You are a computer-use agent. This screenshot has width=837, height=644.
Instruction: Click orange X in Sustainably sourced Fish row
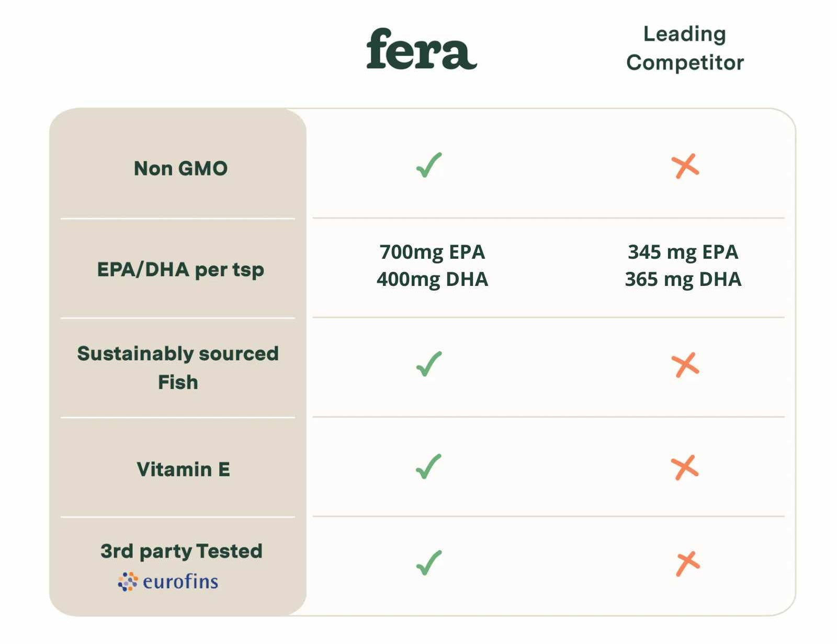(x=685, y=364)
